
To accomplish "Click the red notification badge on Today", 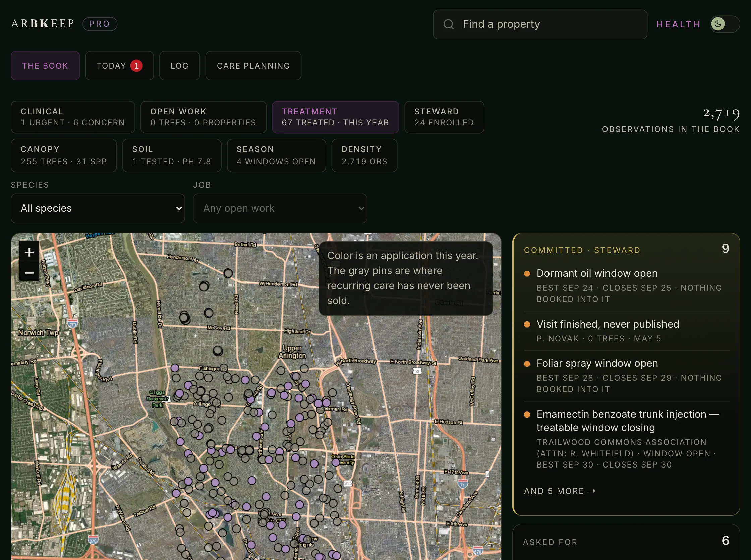I will coord(136,66).
